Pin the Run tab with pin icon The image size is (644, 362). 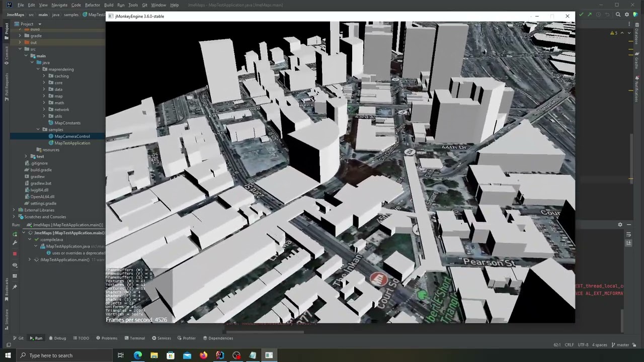[15, 287]
